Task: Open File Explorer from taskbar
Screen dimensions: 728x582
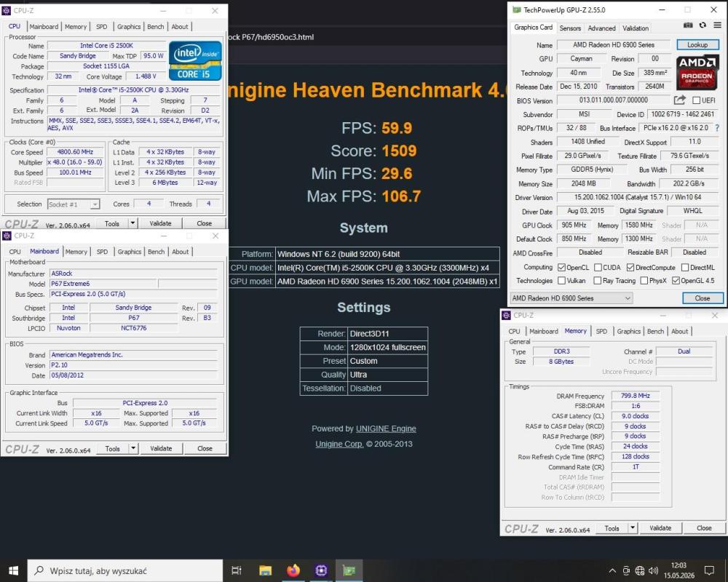Action: point(265,570)
